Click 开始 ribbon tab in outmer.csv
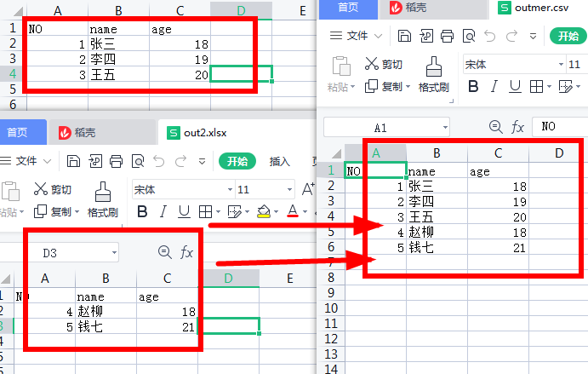Viewport: 588px width, 374px height. tap(568, 36)
